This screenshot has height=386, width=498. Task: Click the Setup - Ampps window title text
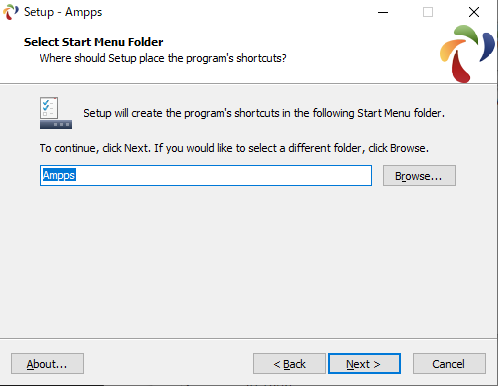pos(63,12)
